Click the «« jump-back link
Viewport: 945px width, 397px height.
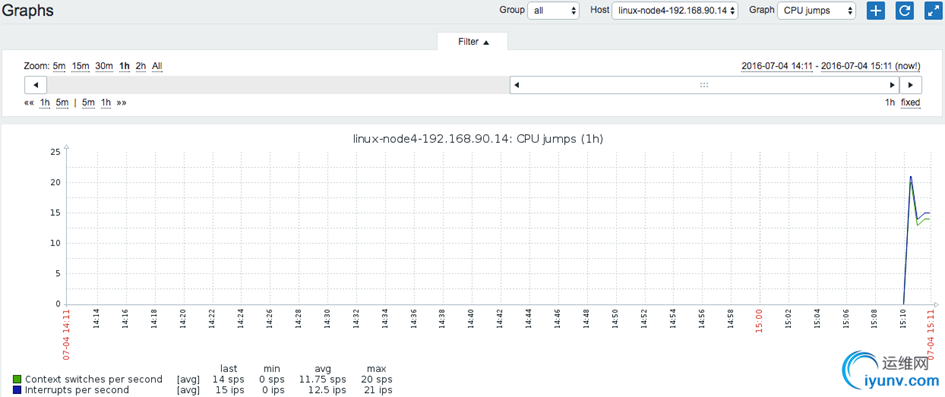coord(29,102)
